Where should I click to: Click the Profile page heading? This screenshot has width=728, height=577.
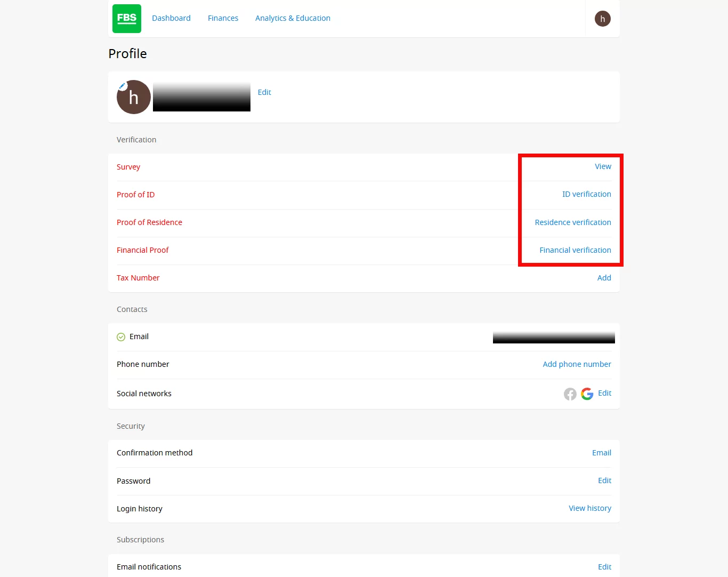point(128,53)
